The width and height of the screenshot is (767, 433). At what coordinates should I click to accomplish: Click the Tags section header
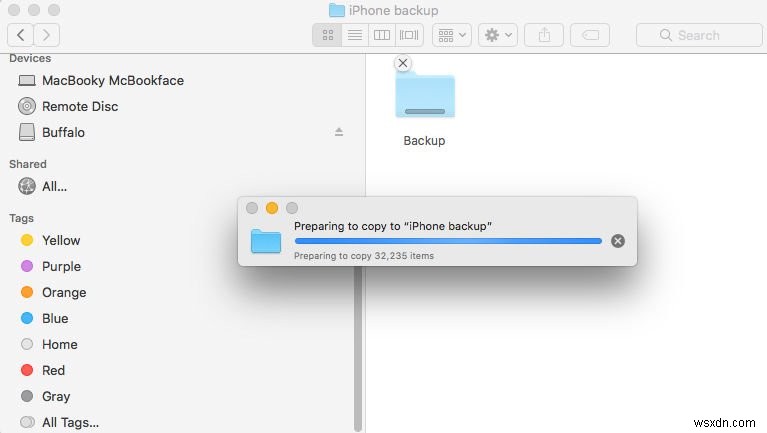pyautogui.click(x=22, y=218)
